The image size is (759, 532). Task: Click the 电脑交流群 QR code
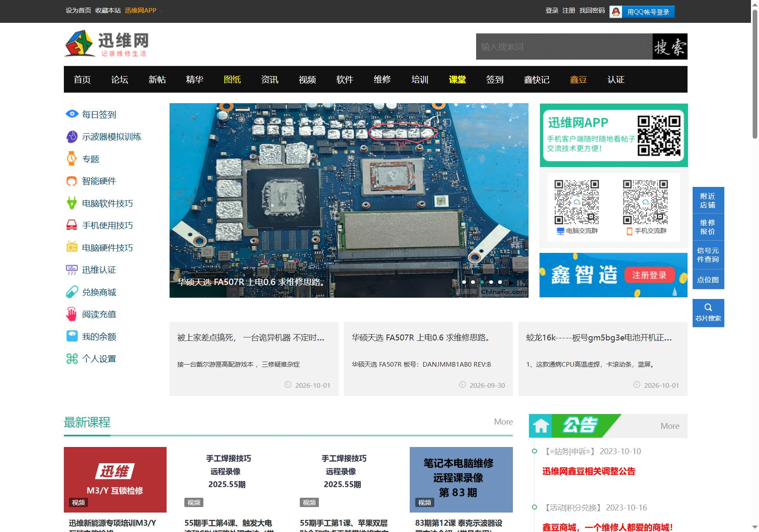point(577,202)
